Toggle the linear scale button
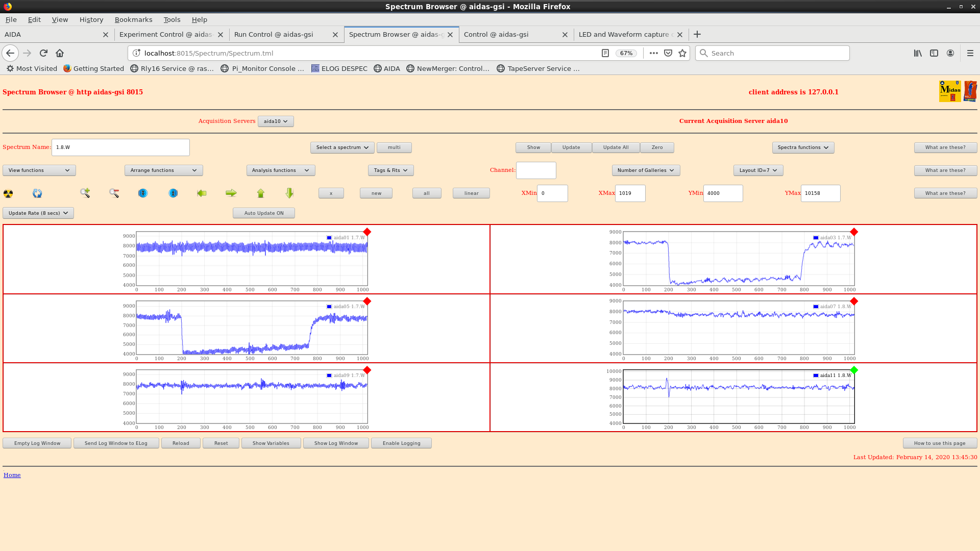This screenshot has width=980, height=551. tap(471, 193)
